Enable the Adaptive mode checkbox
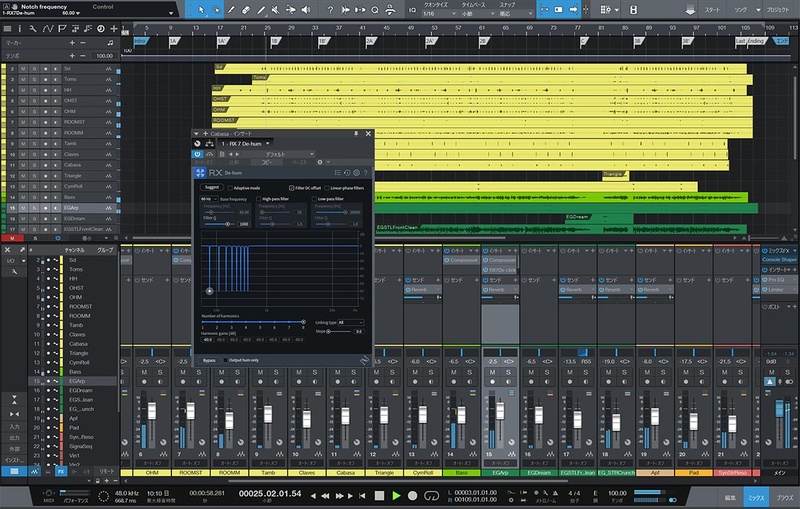This screenshot has height=509, width=800. pos(229,187)
